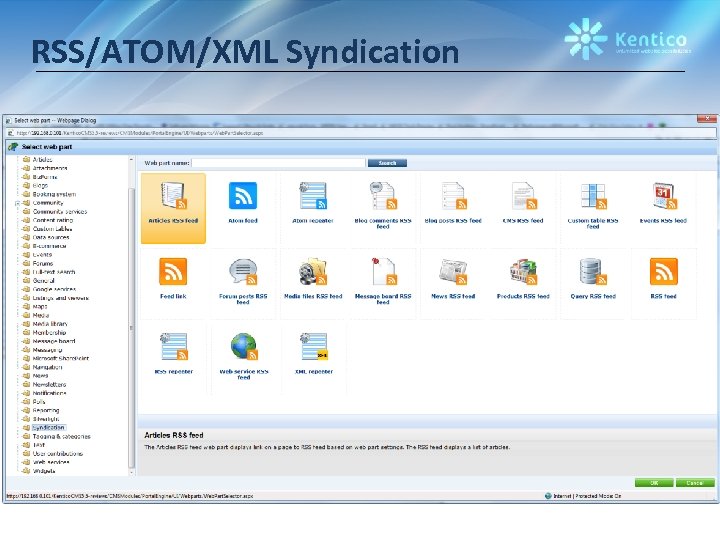The height and width of the screenshot is (540, 720).
Task: Select Web services tree category
Action: pos(51,462)
